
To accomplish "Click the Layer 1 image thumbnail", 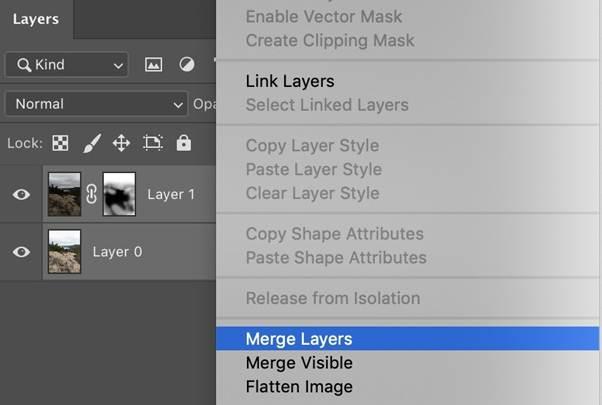I will click(x=65, y=195).
